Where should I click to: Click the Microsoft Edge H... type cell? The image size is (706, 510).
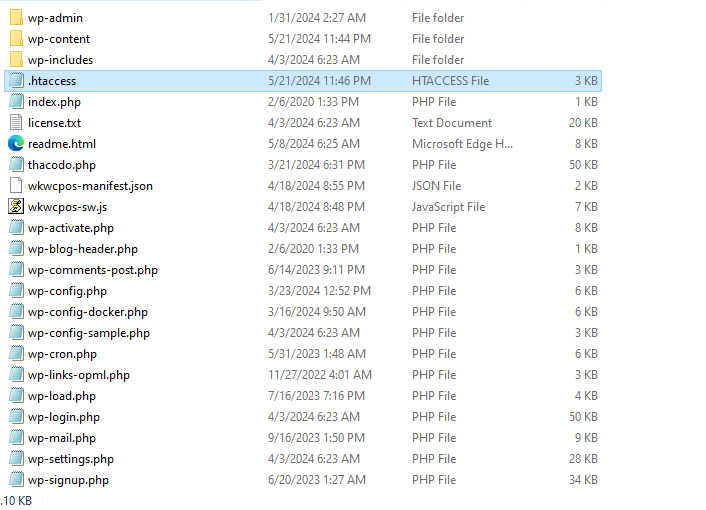click(x=462, y=144)
